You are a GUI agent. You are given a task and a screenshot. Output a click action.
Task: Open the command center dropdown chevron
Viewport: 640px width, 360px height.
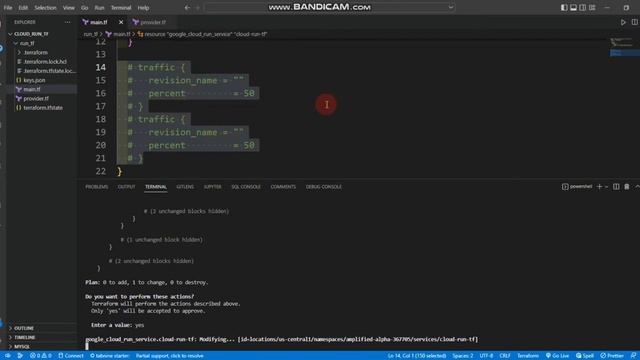tap(451, 7)
